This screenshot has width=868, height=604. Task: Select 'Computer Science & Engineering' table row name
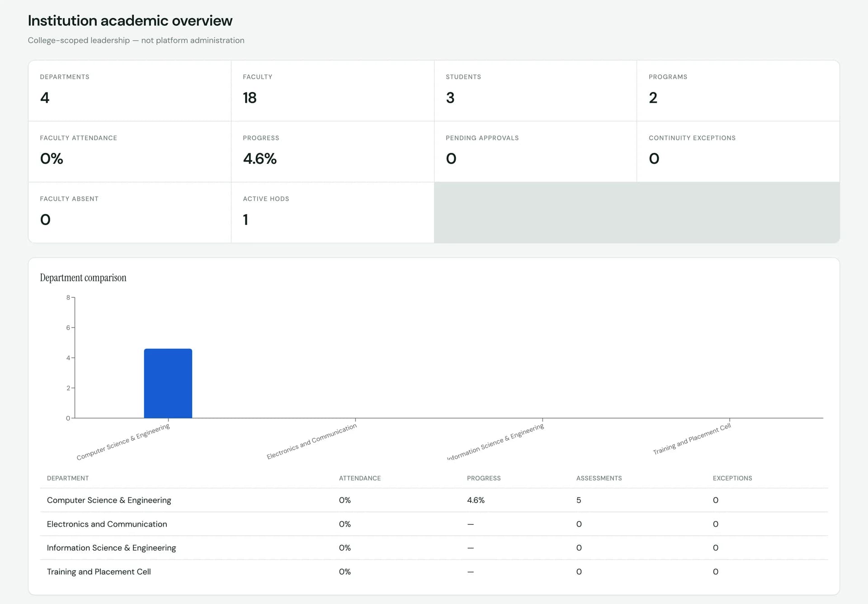tap(109, 500)
